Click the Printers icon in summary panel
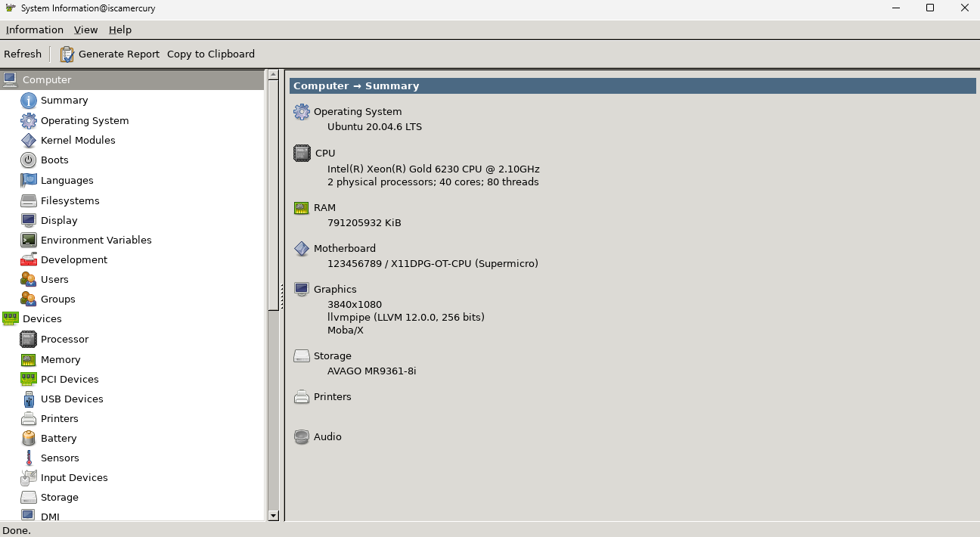This screenshot has width=980, height=537. click(301, 396)
